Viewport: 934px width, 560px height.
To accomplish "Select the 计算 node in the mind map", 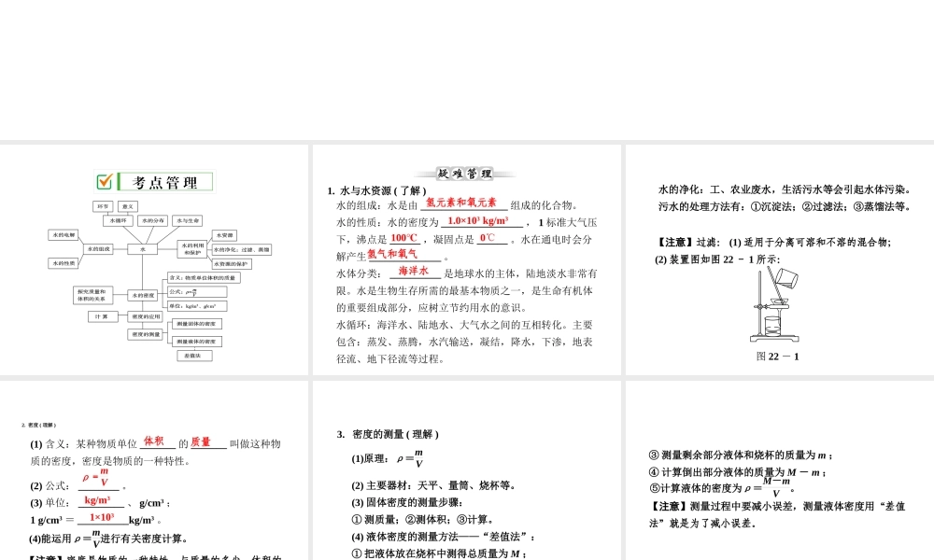I will click(x=103, y=316).
